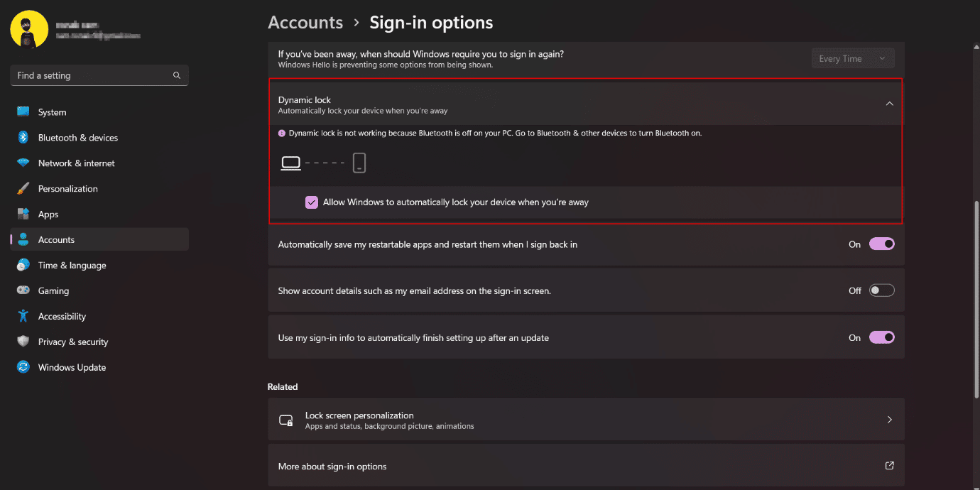Open System settings via monitor icon
The height and width of the screenshot is (490, 980).
coord(23,112)
